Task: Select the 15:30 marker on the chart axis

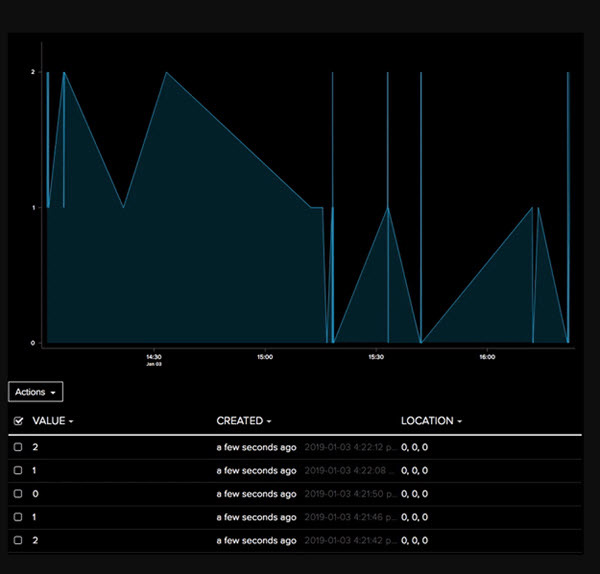Action: (x=375, y=356)
